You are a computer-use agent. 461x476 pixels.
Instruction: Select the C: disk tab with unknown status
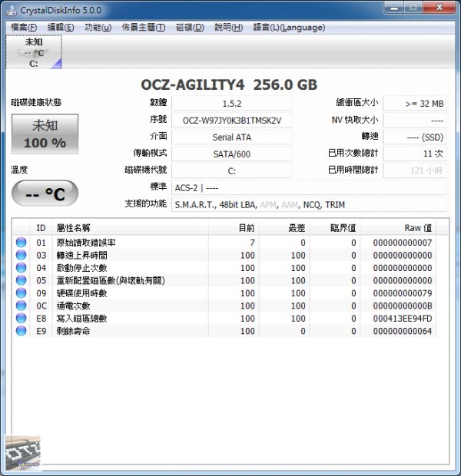(34, 52)
